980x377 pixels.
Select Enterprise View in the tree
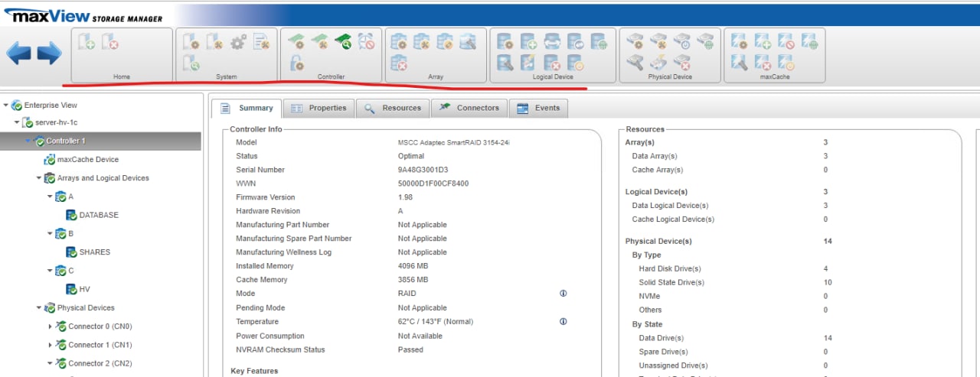point(51,106)
